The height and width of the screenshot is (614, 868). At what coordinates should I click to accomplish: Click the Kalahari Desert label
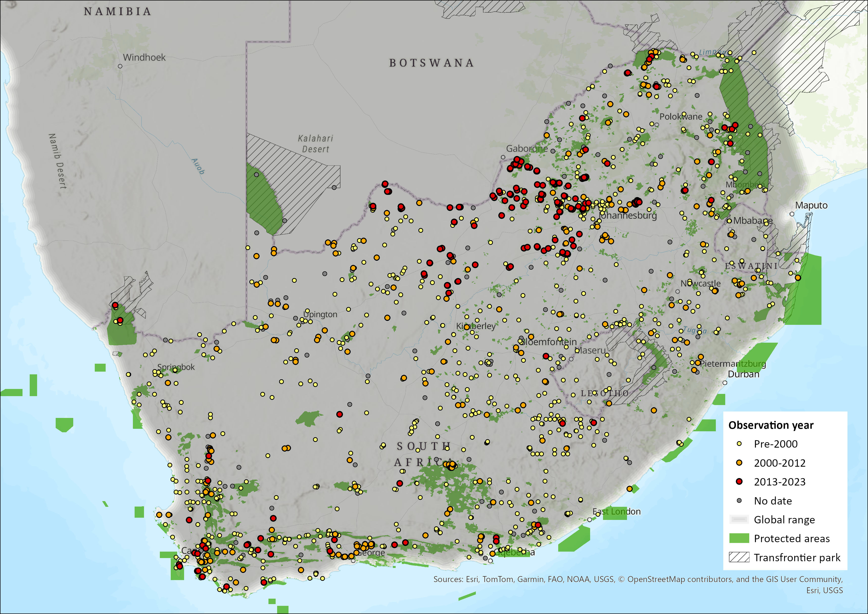tap(315, 144)
